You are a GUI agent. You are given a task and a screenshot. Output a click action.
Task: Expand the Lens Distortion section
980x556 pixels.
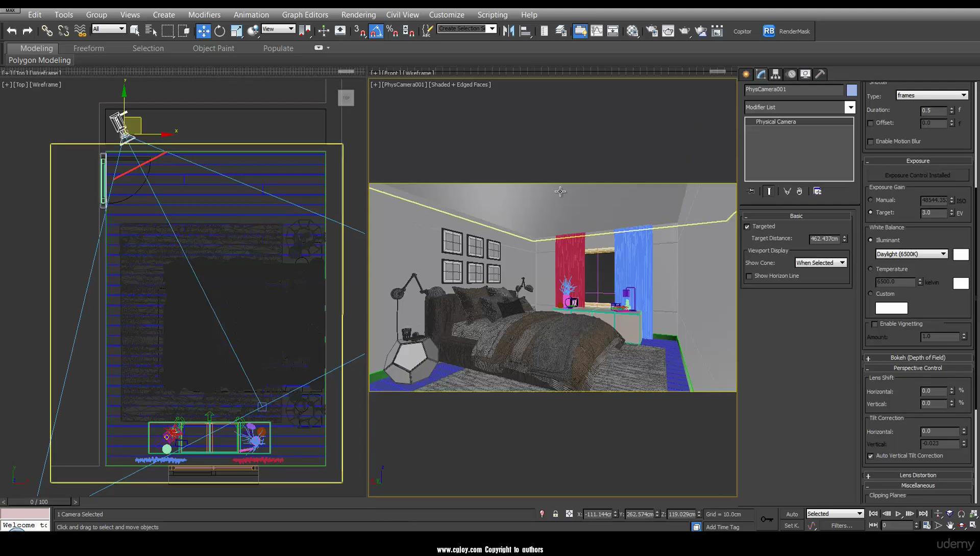[868, 475]
